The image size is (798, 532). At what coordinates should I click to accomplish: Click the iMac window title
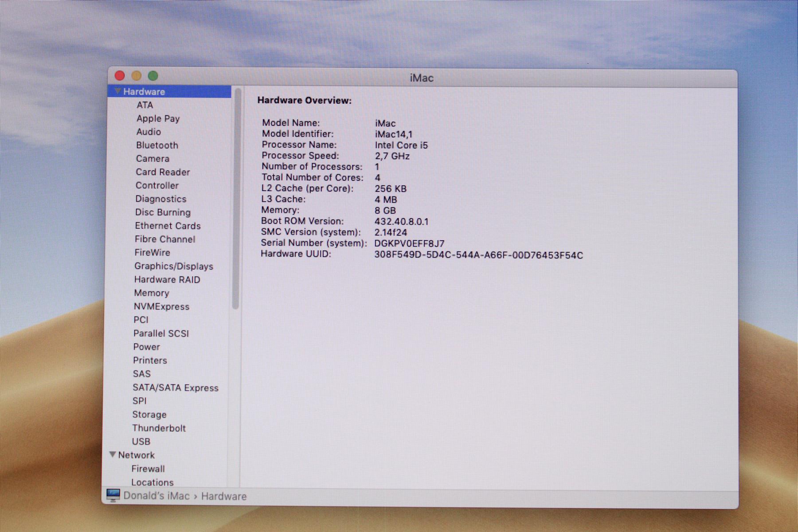[422, 78]
